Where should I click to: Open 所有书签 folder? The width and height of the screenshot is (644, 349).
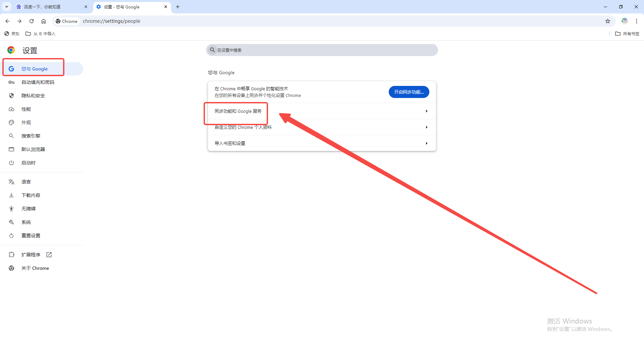[627, 34]
